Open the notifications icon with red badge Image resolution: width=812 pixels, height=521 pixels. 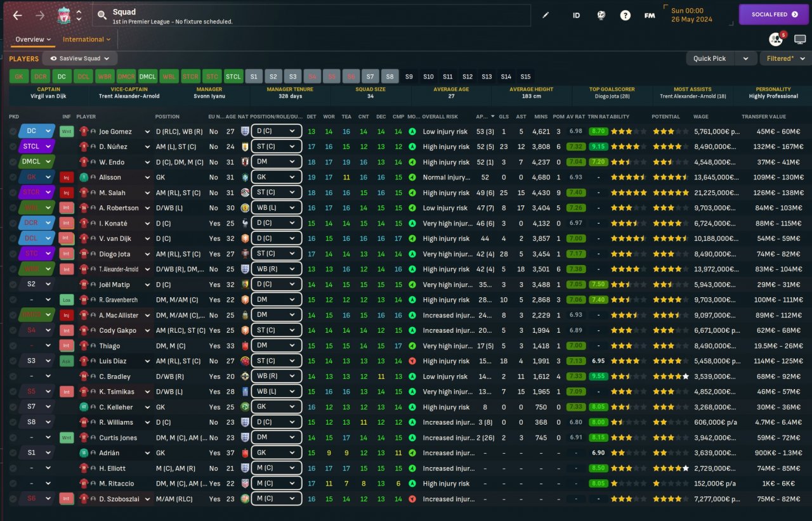click(776, 39)
